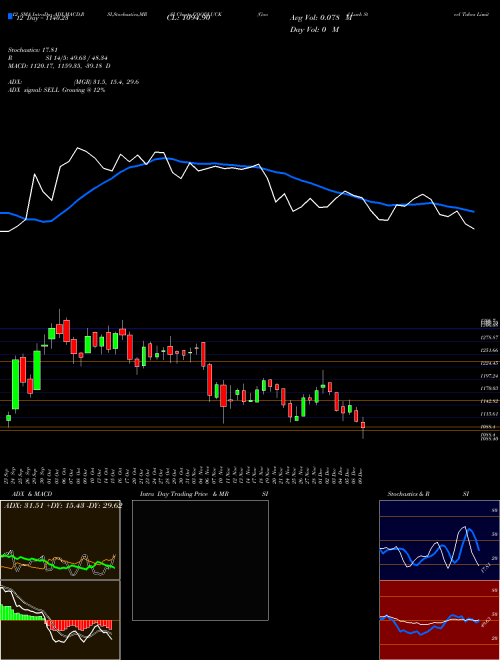Click the 1253.66 price axis label
Viewport: 500px width, 660px height.
pyautogui.click(x=489, y=350)
